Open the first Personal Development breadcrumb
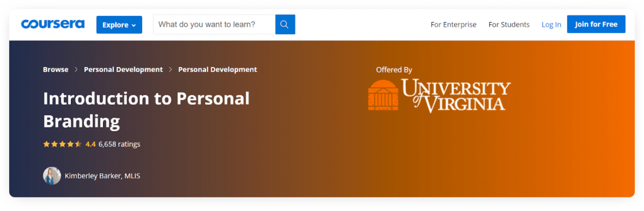The image size is (644, 211). pos(123,70)
